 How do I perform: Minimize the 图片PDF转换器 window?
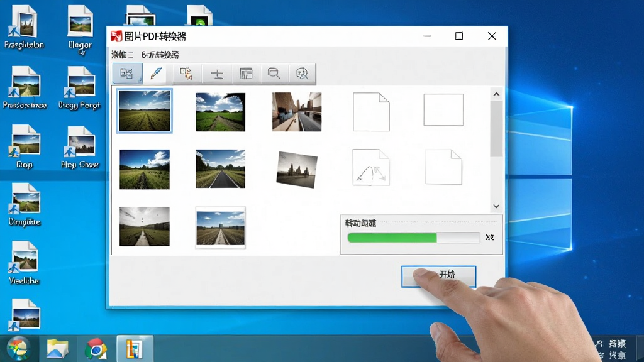coord(427,36)
